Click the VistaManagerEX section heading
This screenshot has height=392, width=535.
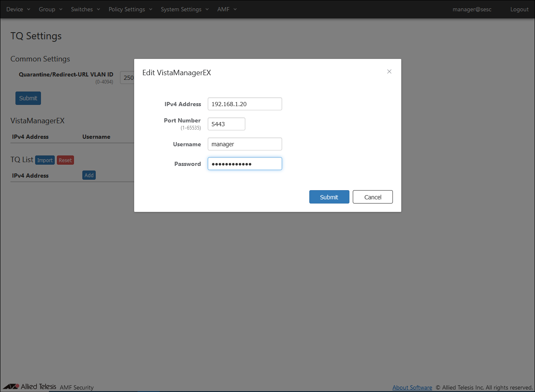[38, 121]
